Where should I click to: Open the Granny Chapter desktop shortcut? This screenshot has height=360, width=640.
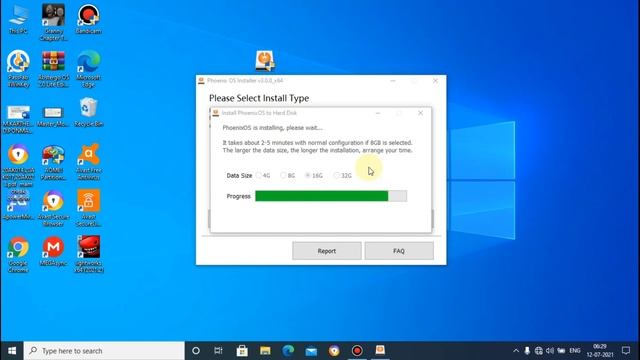click(x=53, y=22)
